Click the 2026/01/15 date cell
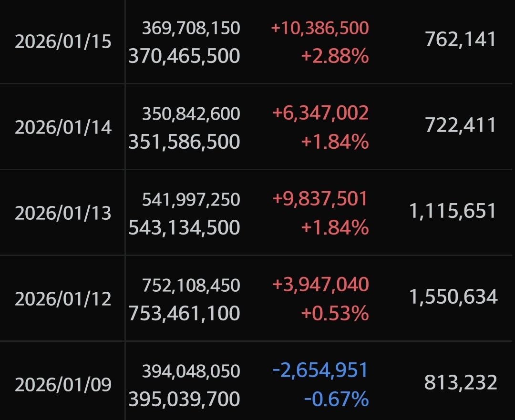 pyautogui.click(x=63, y=42)
